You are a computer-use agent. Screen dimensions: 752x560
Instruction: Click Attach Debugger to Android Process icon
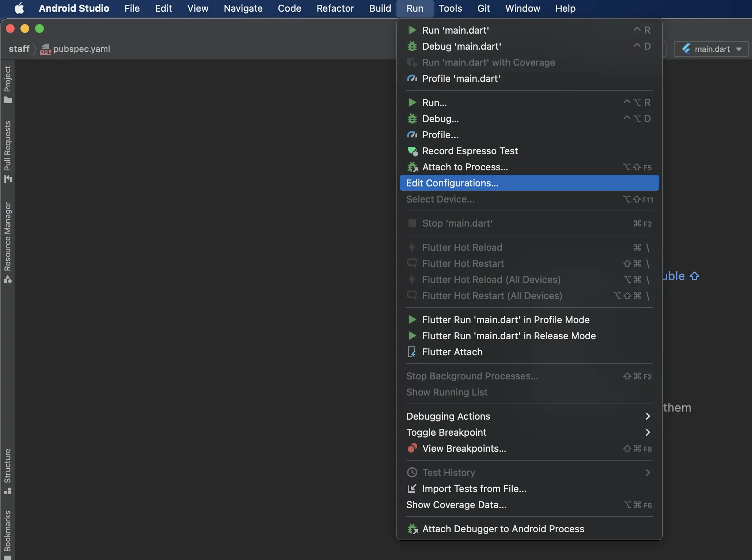412,529
